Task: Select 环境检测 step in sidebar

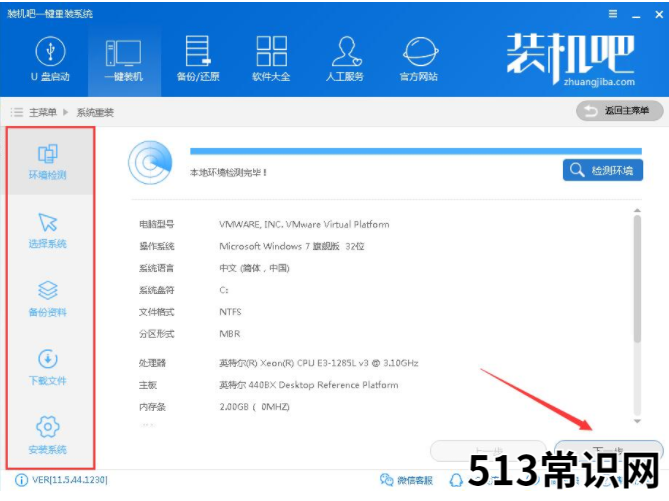Action: point(48,162)
